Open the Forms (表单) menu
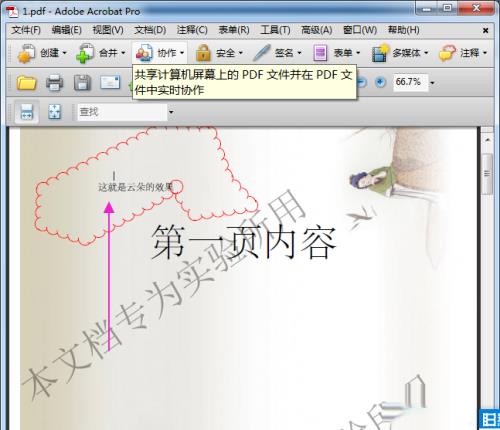 coord(234,30)
